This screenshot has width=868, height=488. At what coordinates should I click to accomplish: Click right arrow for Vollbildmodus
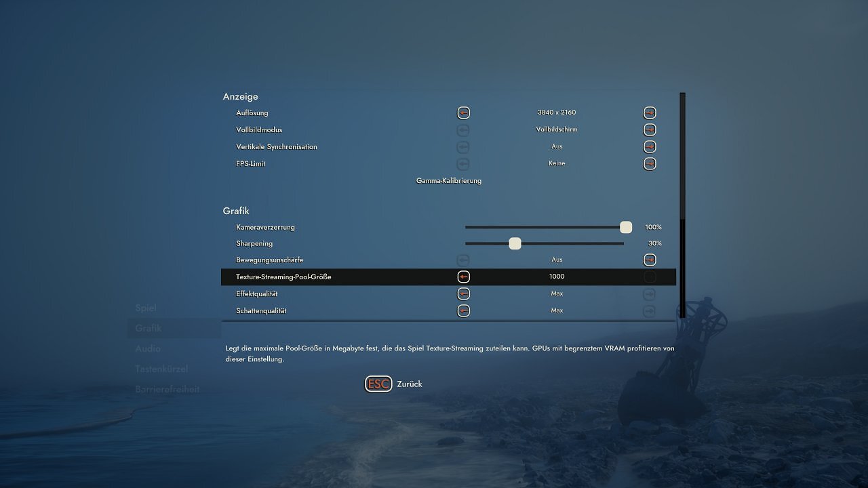click(x=650, y=130)
